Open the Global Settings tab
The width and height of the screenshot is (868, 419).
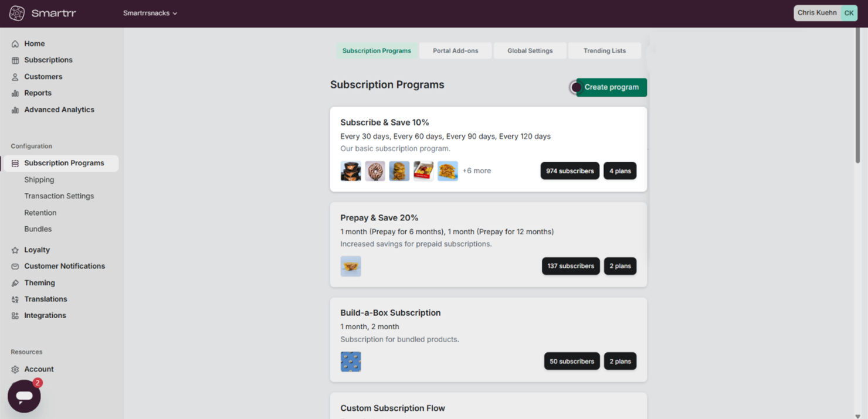(x=530, y=50)
